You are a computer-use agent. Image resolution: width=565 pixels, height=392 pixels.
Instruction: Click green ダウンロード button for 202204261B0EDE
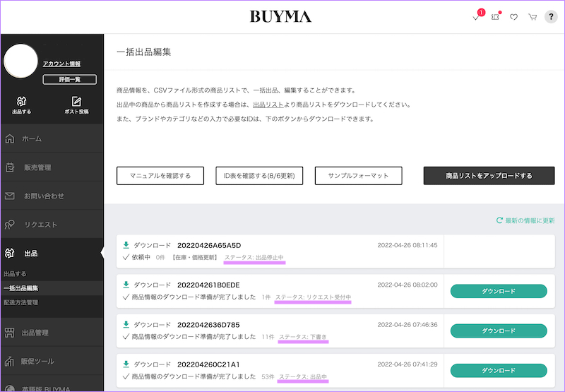coord(499,290)
